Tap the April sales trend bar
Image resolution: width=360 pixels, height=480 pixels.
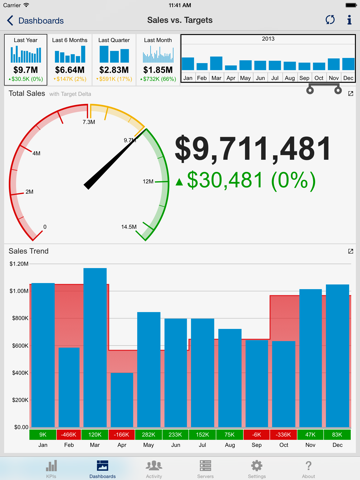click(122, 400)
